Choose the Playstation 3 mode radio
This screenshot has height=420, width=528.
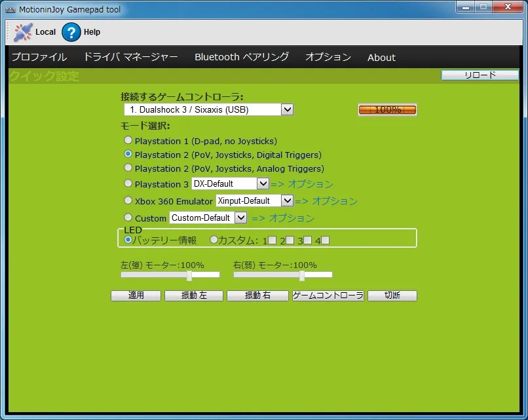point(128,183)
